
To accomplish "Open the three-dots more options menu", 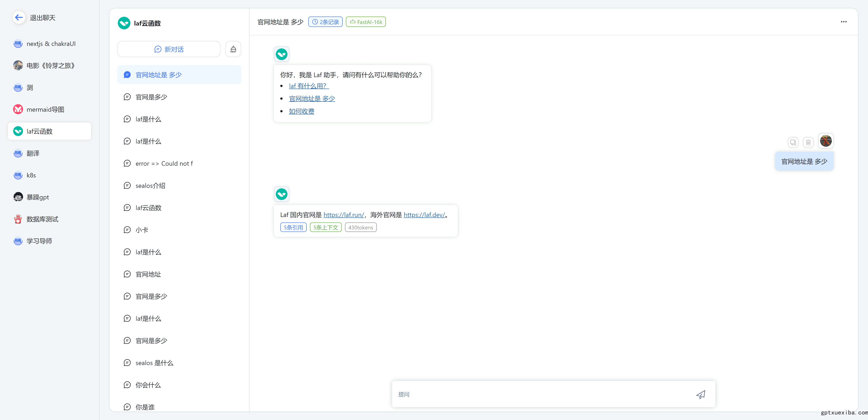I will [843, 22].
